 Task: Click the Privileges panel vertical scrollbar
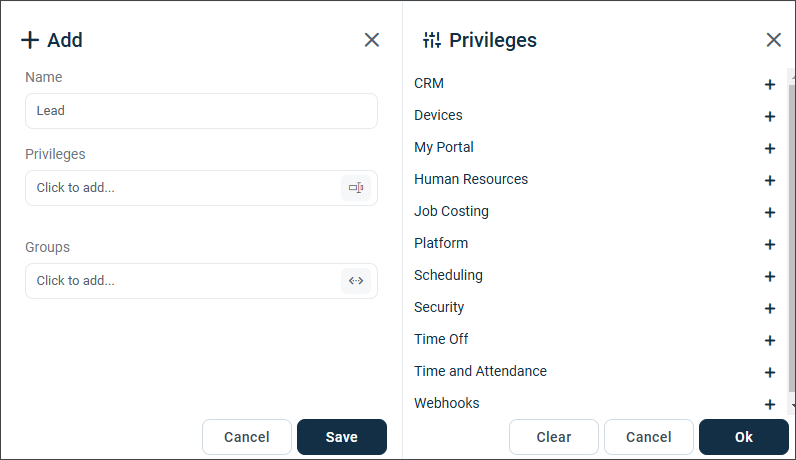coord(791,239)
